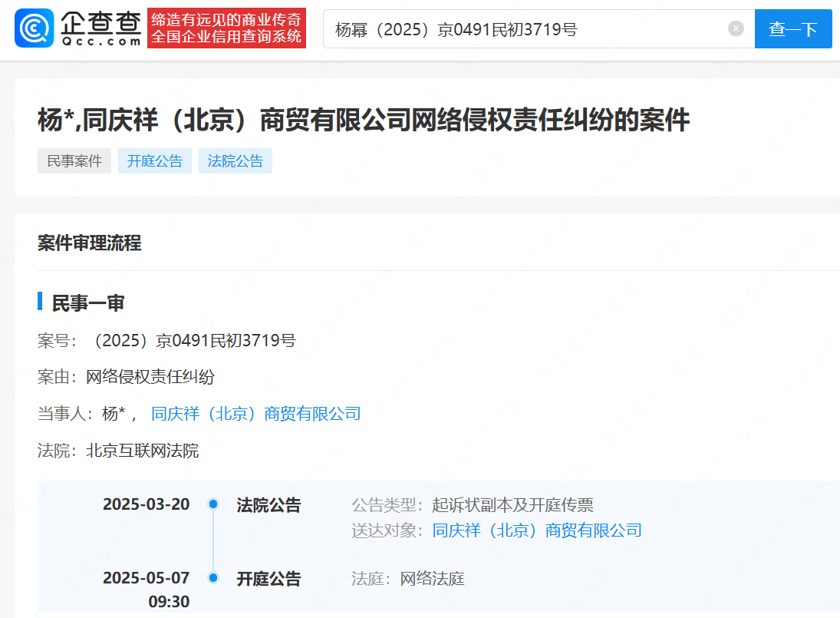Click the Qcc.com logo icon
840x618 pixels.
pos(35,28)
